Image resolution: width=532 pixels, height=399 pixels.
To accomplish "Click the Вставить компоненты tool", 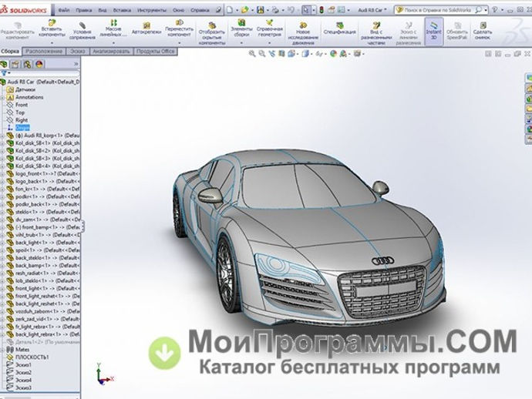I will click(x=52, y=28).
